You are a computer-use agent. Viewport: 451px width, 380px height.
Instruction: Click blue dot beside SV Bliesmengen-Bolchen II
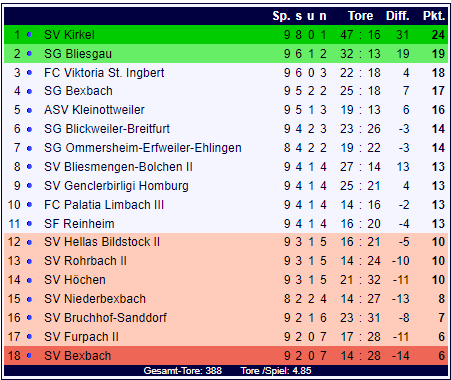tap(30, 167)
